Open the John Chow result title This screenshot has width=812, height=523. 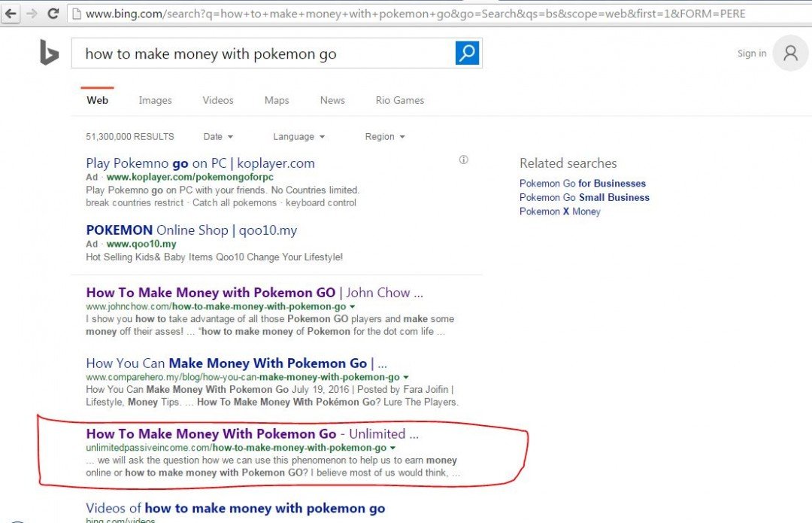[x=255, y=293]
